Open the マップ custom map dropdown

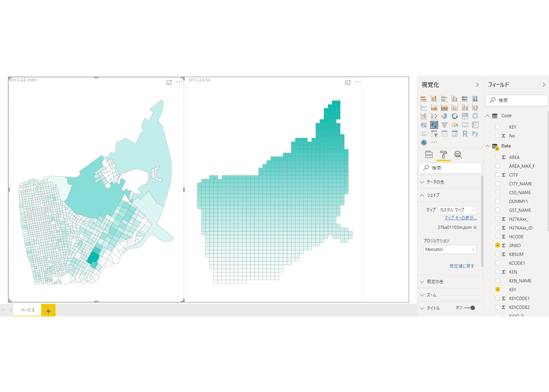pyautogui.click(x=457, y=210)
